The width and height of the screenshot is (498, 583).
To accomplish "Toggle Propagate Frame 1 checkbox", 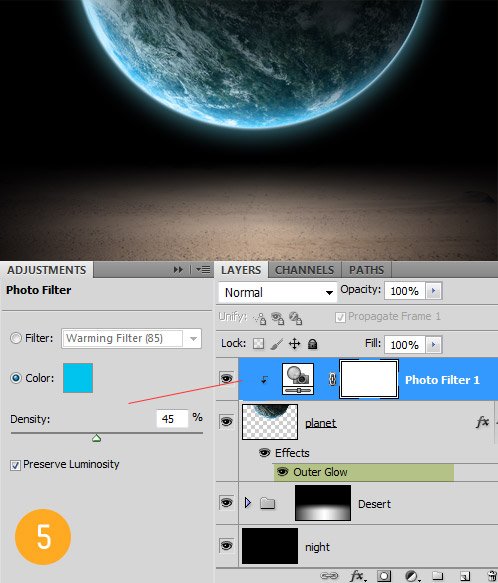I will pyautogui.click(x=340, y=317).
